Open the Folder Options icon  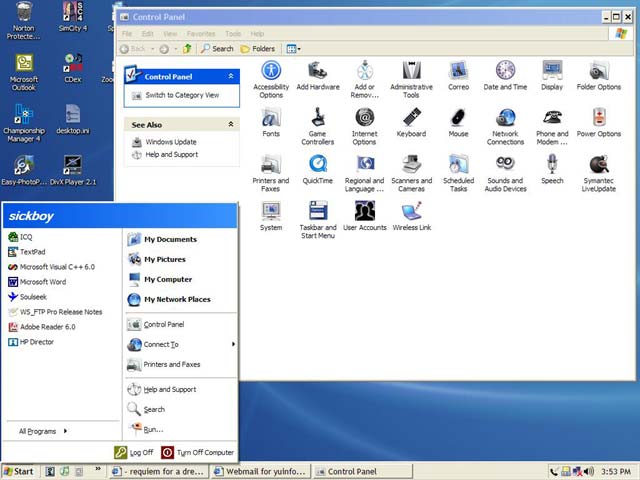point(599,76)
